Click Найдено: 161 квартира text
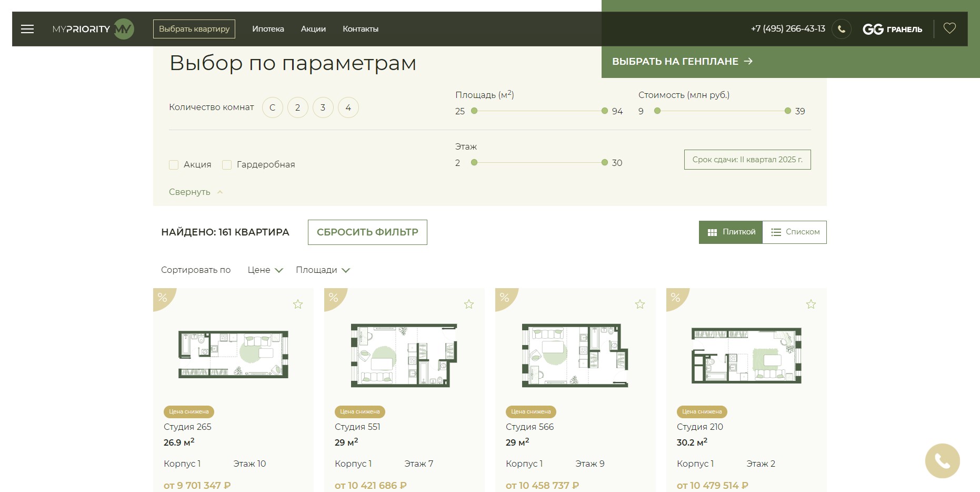The height and width of the screenshot is (492, 980). (225, 232)
